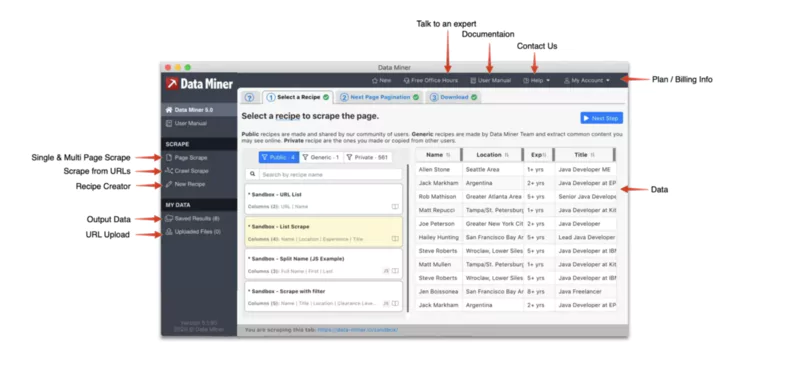Click the Allen Stone name cell

tap(439, 169)
